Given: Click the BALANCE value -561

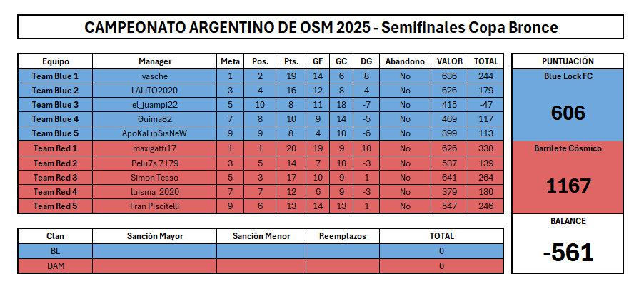Looking at the screenshot, I should point(568,252).
